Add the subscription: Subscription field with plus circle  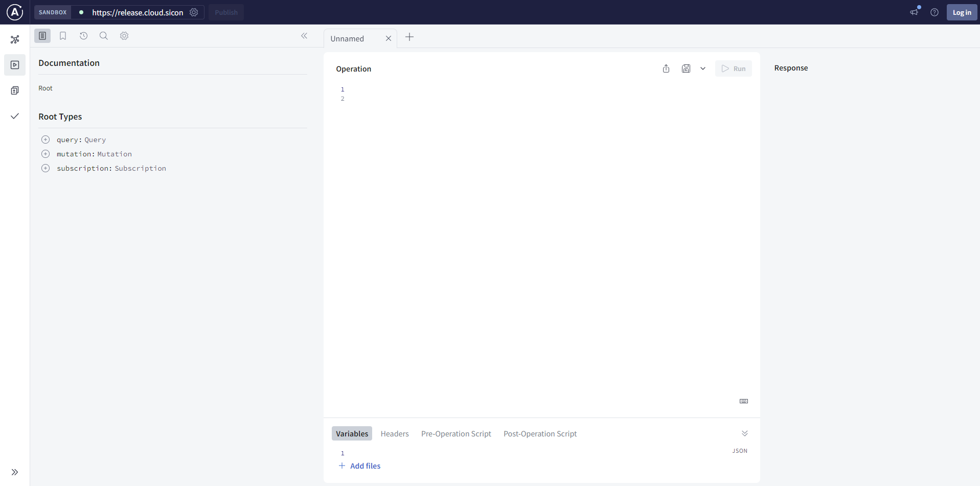(45, 168)
